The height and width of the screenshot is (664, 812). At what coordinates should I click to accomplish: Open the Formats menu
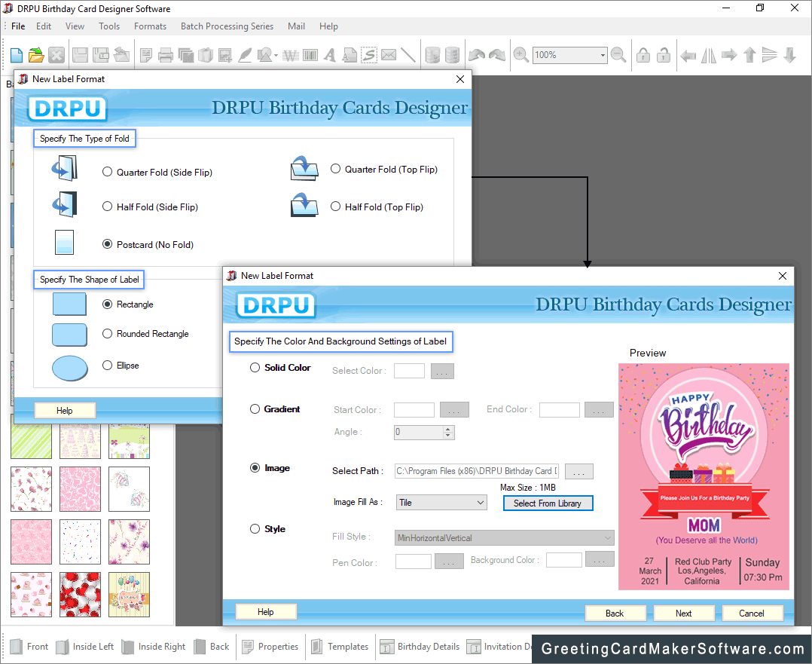point(150,26)
